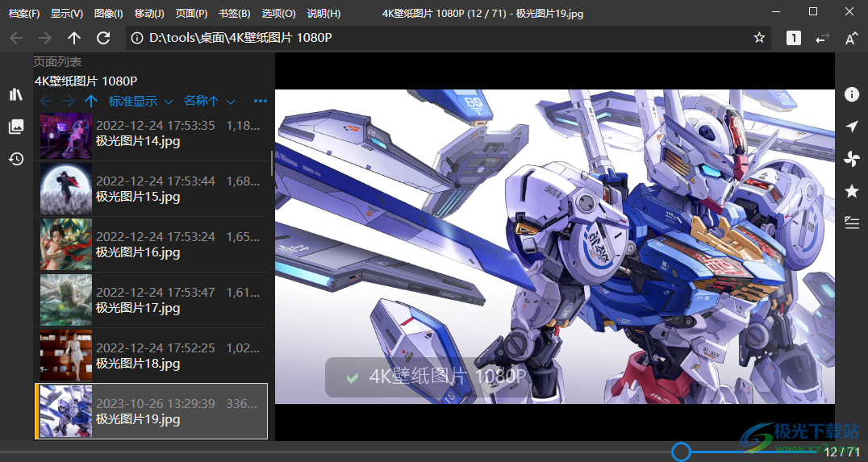The width and height of the screenshot is (868, 462).
Task: Go forward with the address bar forward arrow
Action: (x=45, y=38)
